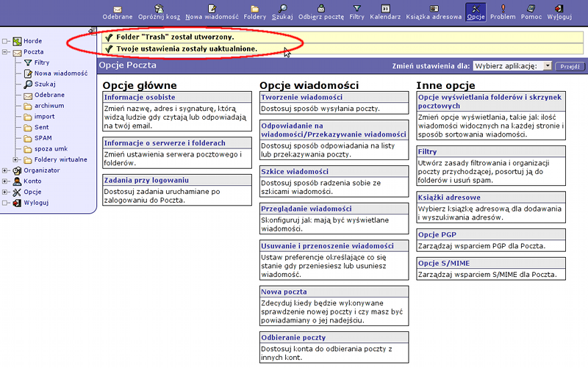Click the sidebar Szukaj magnifier icon
This screenshot has width=588, height=368.
pyautogui.click(x=28, y=84)
